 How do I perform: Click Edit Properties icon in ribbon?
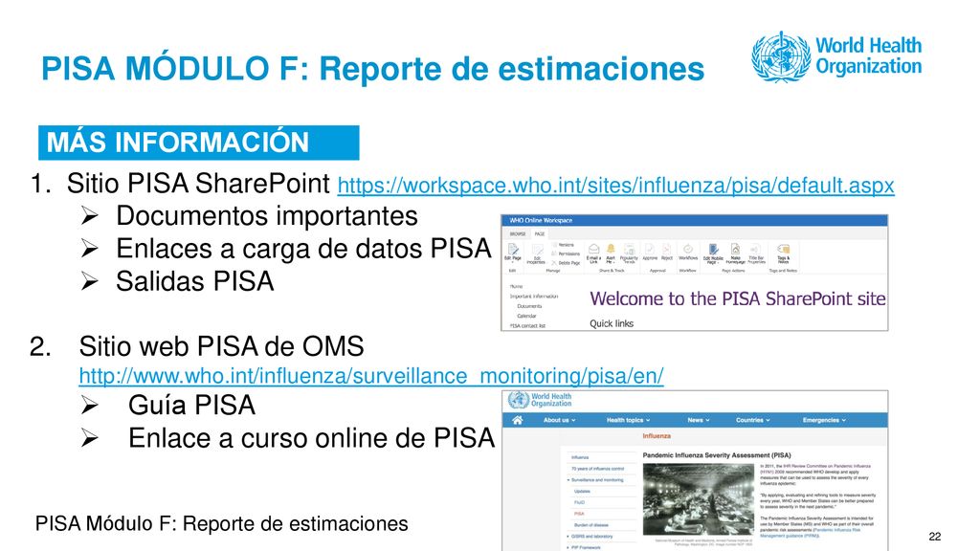536,250
